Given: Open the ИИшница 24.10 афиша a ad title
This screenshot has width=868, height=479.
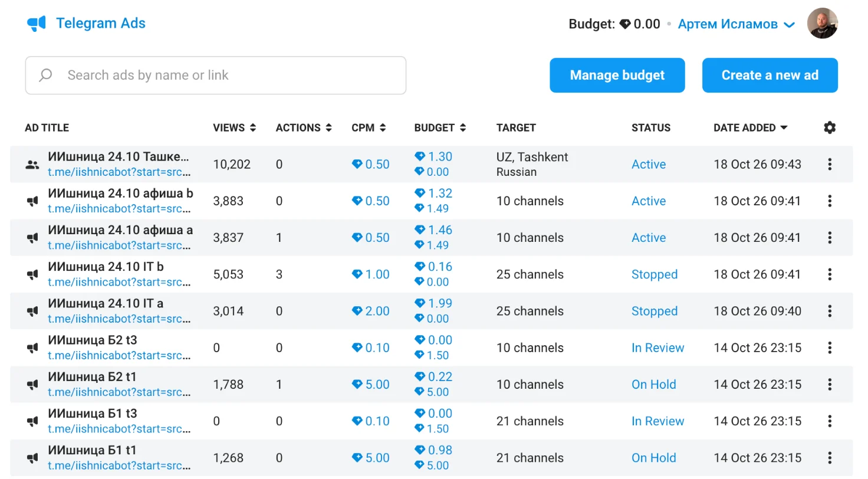Looking at the screenshot, I should (120, 230).
